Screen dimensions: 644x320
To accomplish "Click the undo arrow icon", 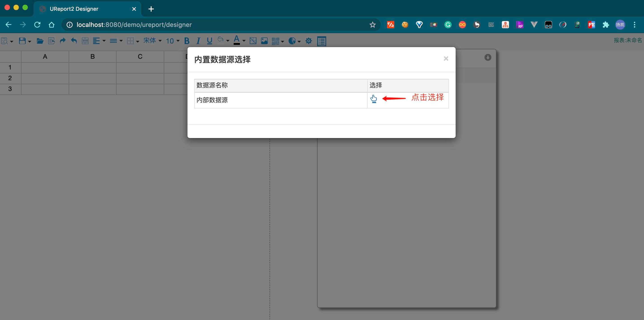I will coord(74,41).
